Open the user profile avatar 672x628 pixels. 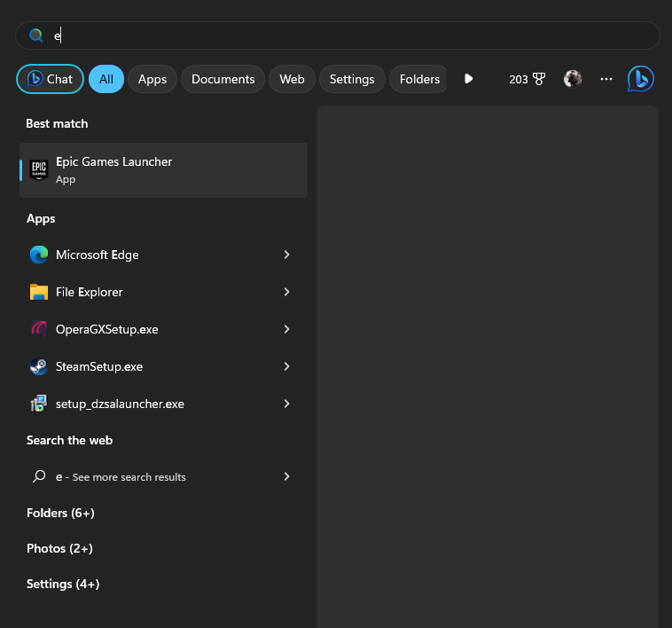pos(572,79)
